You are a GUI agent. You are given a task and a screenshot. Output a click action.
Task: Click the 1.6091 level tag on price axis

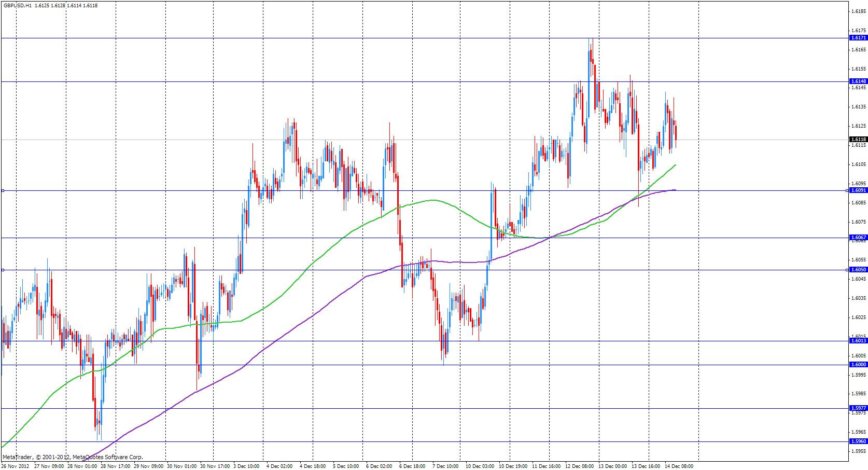tap(859, 190)
